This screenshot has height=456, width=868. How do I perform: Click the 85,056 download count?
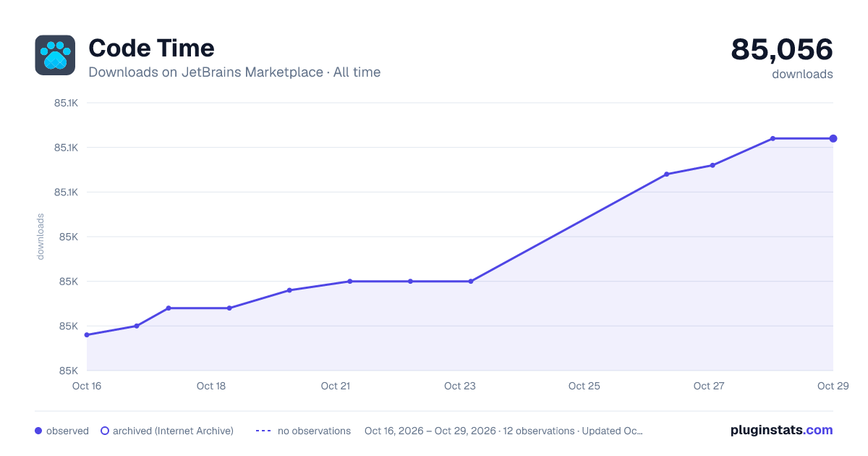pyautogui.click(x=782, y=49)
